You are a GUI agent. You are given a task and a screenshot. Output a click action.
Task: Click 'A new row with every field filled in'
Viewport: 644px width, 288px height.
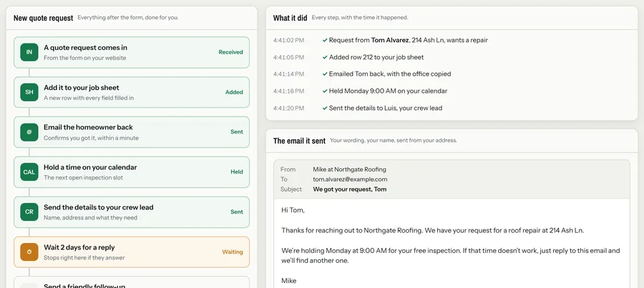89,98
